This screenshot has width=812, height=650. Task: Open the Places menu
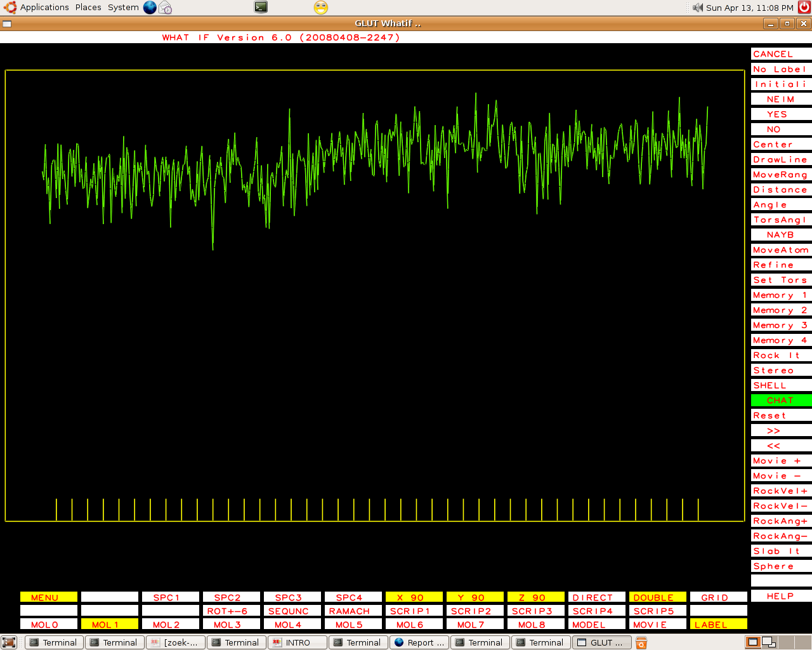click(88, 8)
